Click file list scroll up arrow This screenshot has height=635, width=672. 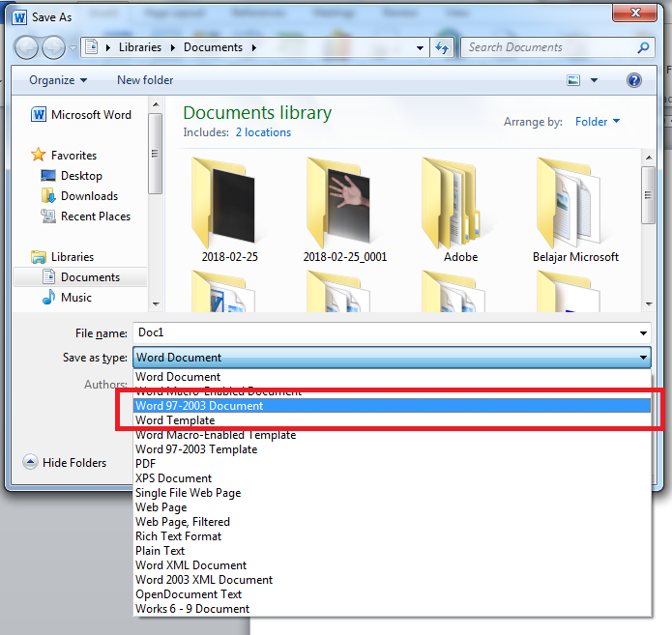[x=649, y=158]
